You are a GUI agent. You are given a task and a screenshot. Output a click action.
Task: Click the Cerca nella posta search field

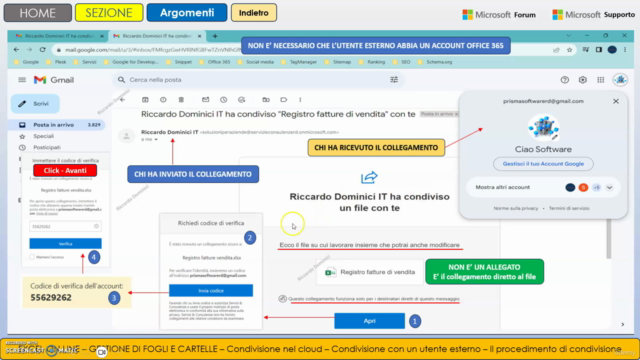[257, 80]
